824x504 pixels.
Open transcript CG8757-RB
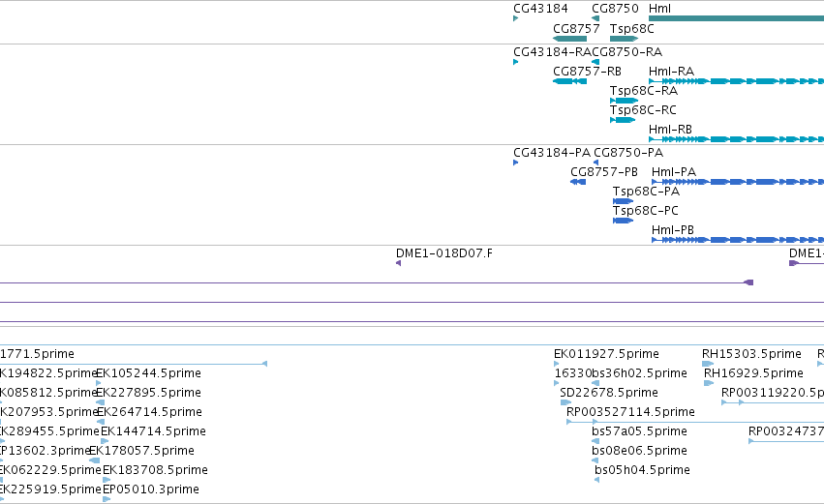pos(569,81)
